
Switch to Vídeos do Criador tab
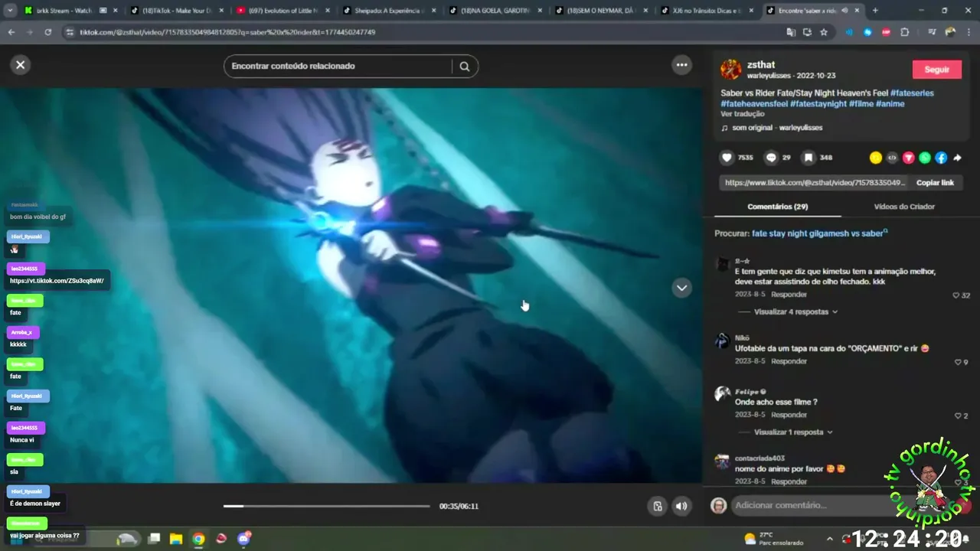[904, 207]
